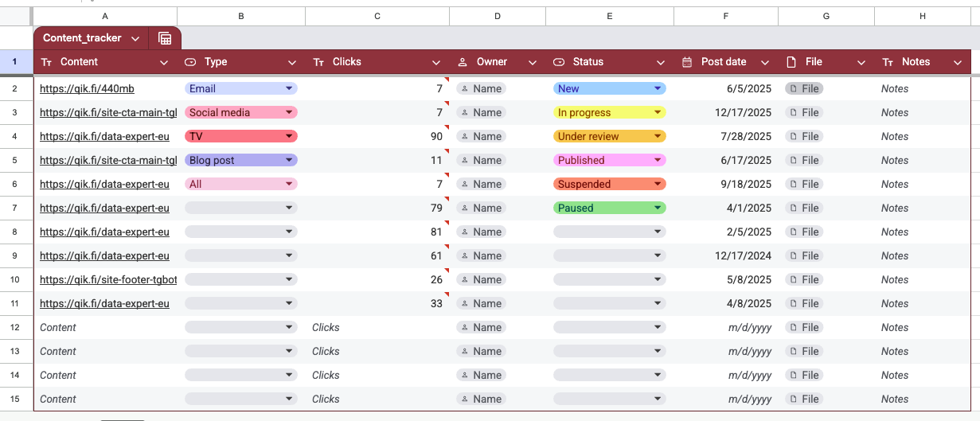Viewport: 980px width, 421px height.
Task: Click the text-type icon in Clicks header
Action: (318, 62)
